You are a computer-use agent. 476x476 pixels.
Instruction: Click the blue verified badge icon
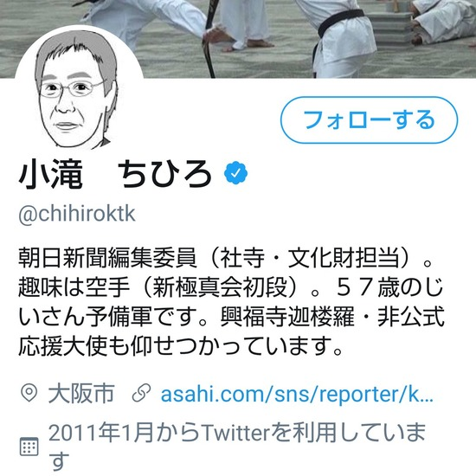pyautogui.click(x=235, y=173)
